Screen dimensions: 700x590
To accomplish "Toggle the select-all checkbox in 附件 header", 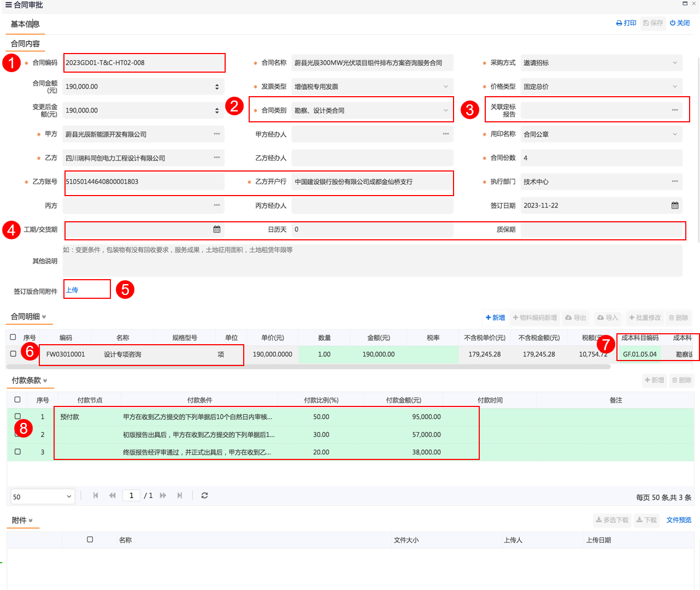I will click(x=90, y=540).
